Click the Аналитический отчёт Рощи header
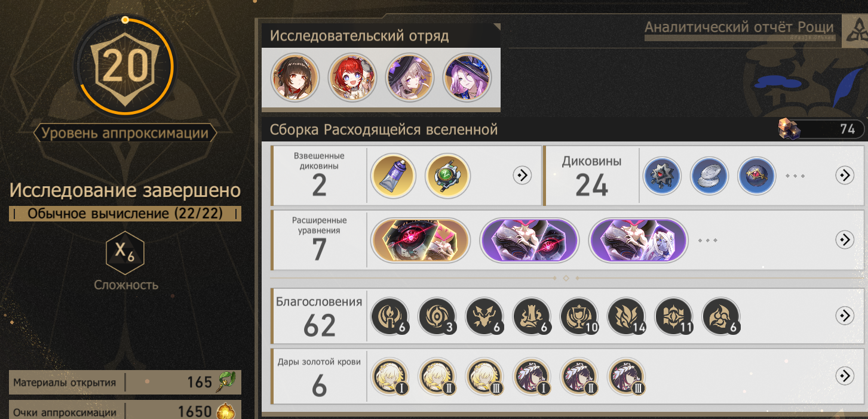Viewport: 868px width, 419px height. pos(739,27)
